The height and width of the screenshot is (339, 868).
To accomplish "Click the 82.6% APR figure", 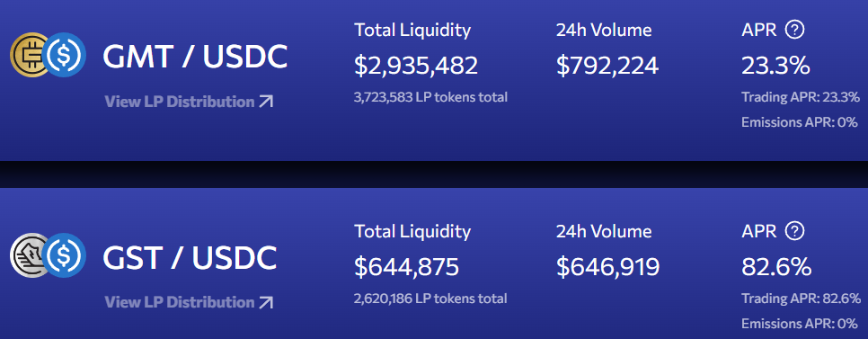I will click(x=776, y=266).
